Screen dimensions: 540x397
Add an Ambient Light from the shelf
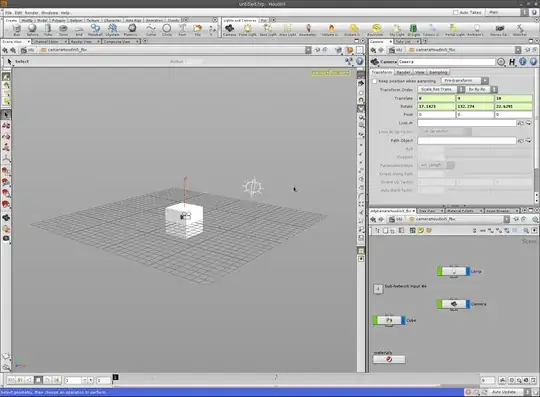tap(476, 30)
